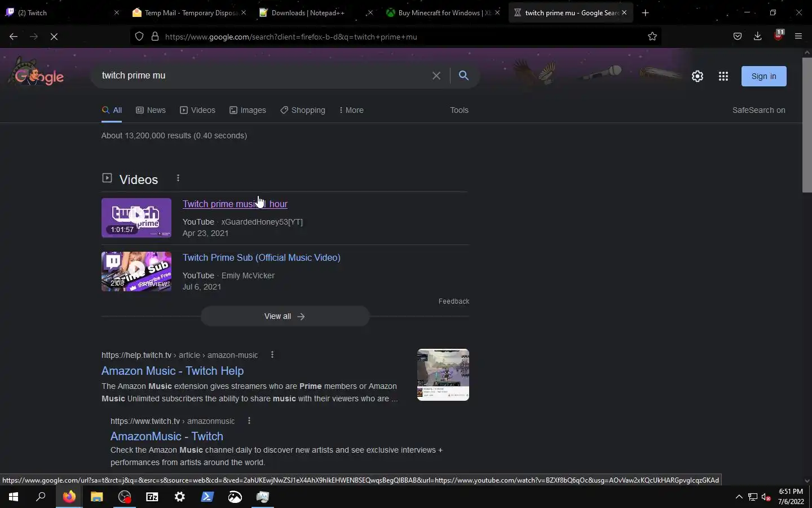Screen dimensions: 812x508
Task: Open Twitch prime music 1 hour link
Action: point(235,204)
